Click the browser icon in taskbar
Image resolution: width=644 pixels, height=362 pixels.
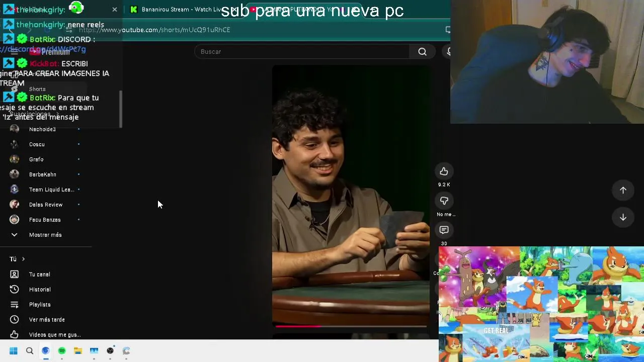coord(46,351)
